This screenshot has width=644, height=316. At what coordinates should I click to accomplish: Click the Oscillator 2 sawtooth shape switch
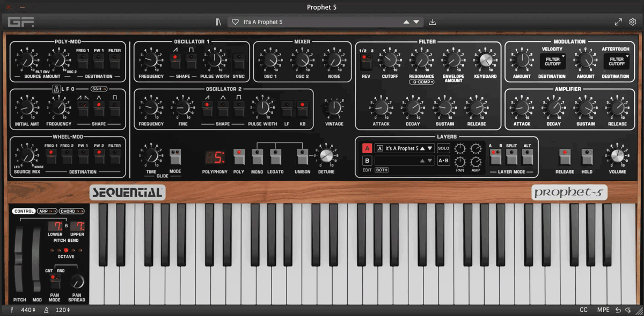click(x=207, y=109)
